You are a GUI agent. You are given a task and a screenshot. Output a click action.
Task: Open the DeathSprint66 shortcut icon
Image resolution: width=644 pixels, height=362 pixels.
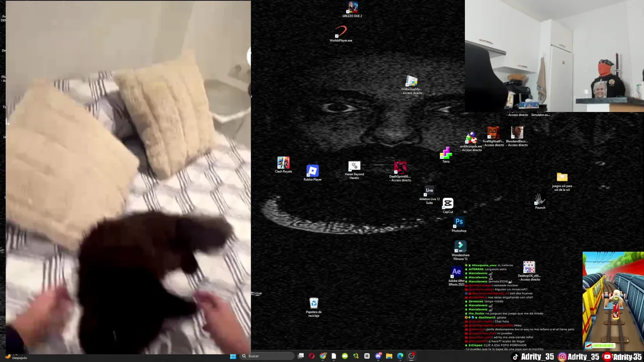[x=400, y=171]
